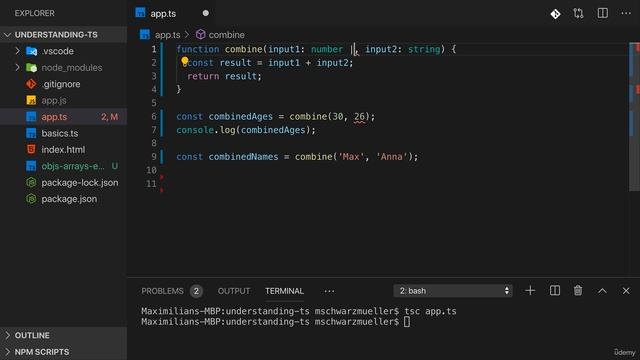This screenshot has width=640, height=360.
Task: Collapse the UNDERSTANDING-TS project section
Action: pyautogui.click(x=7, y=35)
